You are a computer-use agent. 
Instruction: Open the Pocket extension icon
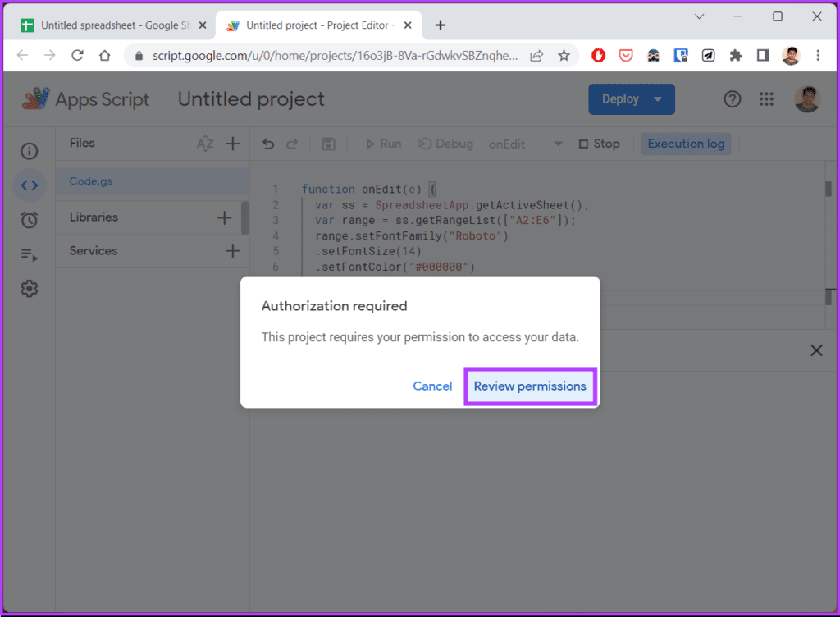626,55
